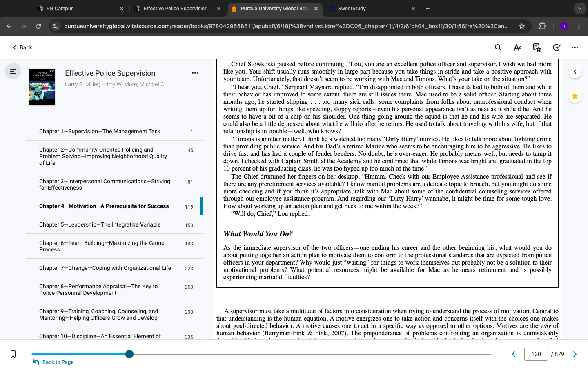This screenshot has height=368, width=588.
Task: Open text size display settings
Action: [517, 47]
